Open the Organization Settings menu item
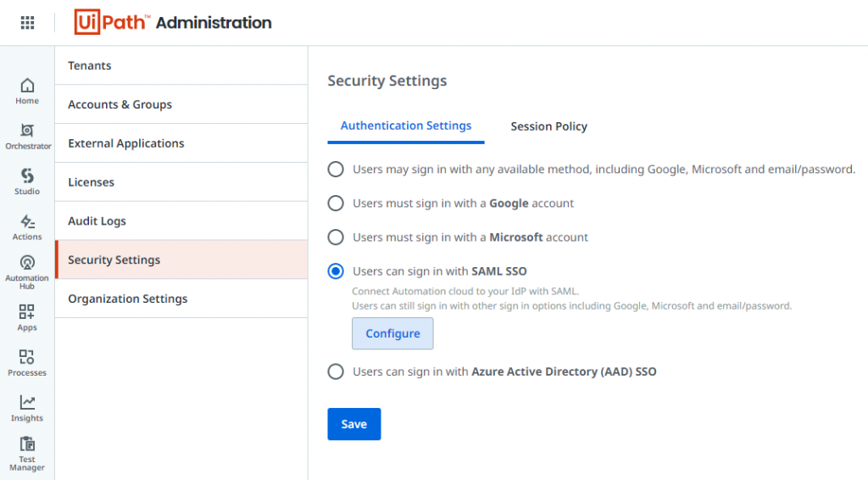This screenshot has height=480, width=868. tap(181, 299)
